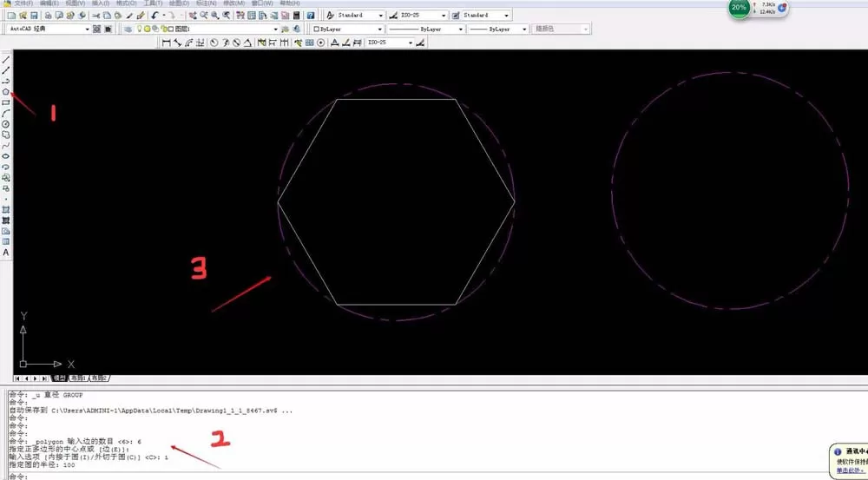Click the blue plus accelerator button
868x480 pixels.
782,8
